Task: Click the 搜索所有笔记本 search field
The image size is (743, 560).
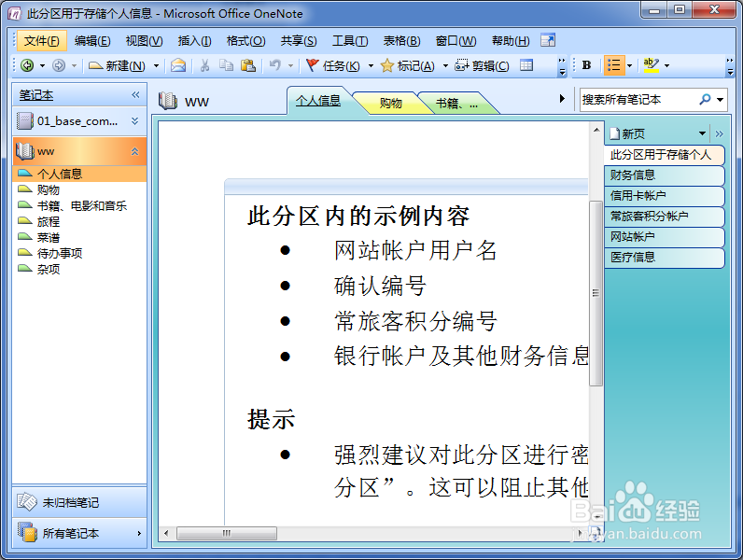Action: [639, 100]
